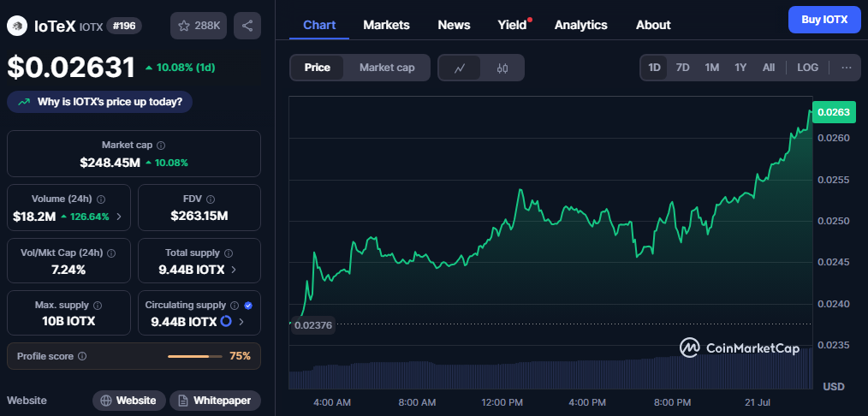Image resolution: width=868 pixels, height=416 pixels.
Task: Show Circulating supply info icon
Action: pos(235,305)
